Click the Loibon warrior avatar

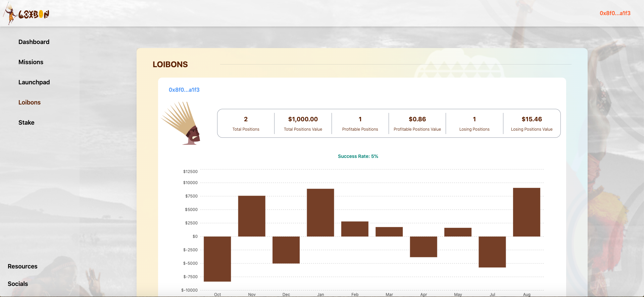(x=181, y=123)
